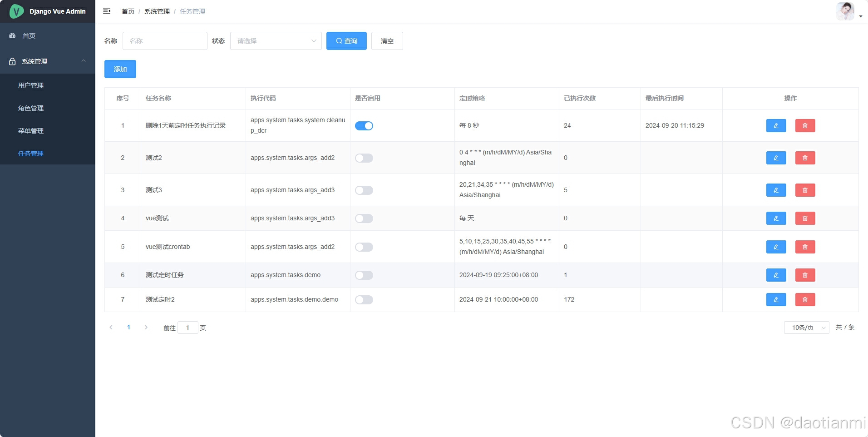Collapse the sidebar with hamburger icon
Viewport: 868px width, 437px height.
pyautogui.click(x=107, y=11)
